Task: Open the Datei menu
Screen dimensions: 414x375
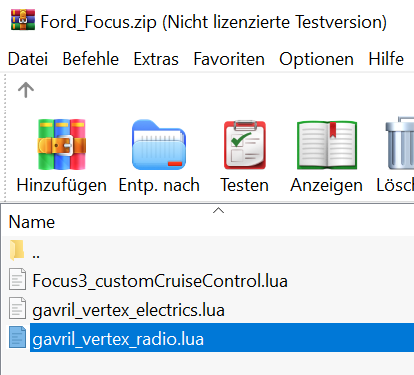Action: (x=28, y=59)
